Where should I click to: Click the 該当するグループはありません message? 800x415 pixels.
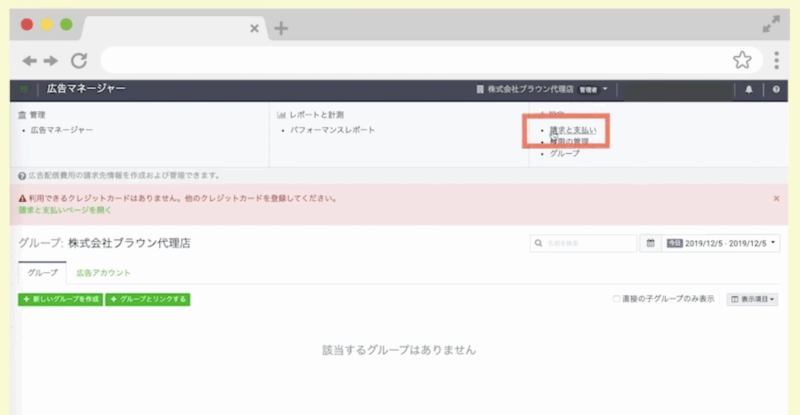tap(399, 350)
